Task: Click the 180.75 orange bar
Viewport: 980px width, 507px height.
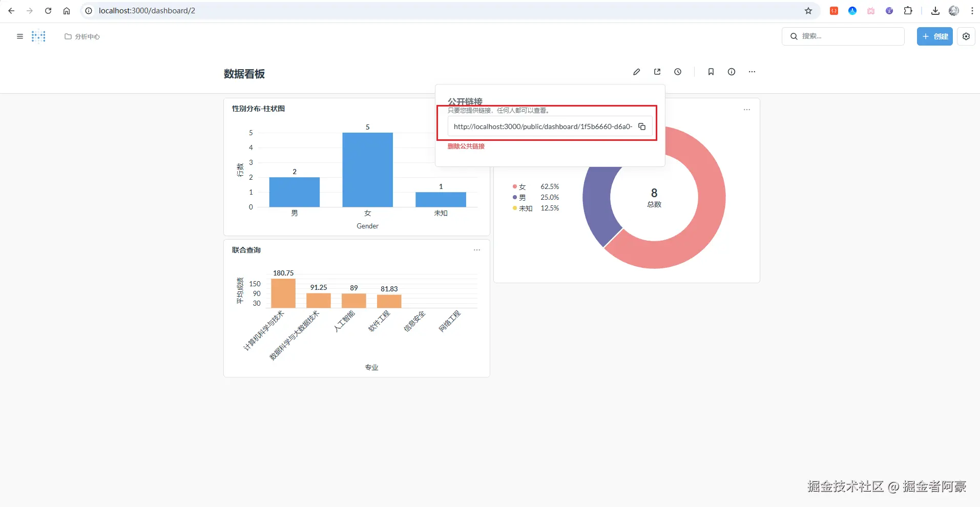Action: pyautogui.click(x=283, y=293)
